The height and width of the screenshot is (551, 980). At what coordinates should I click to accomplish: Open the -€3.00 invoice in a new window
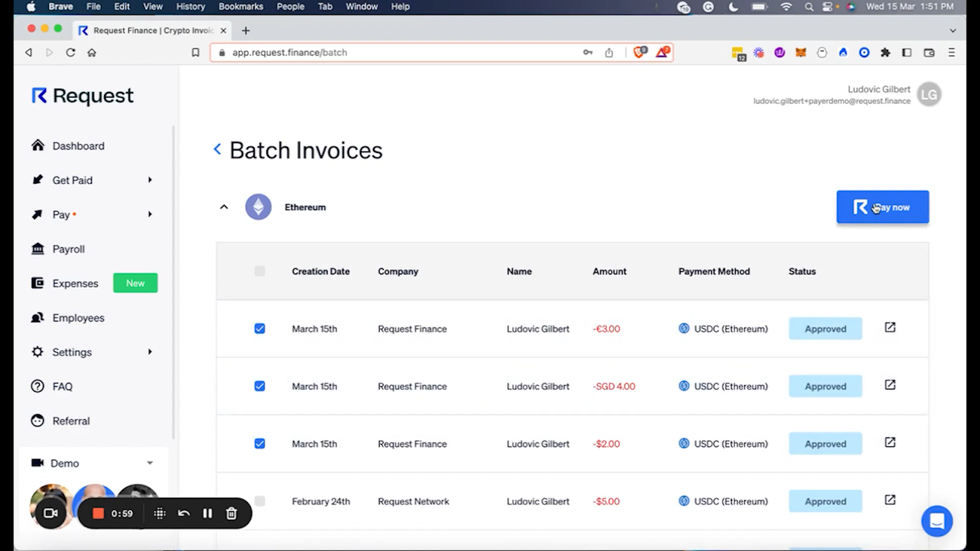(890, 328)
